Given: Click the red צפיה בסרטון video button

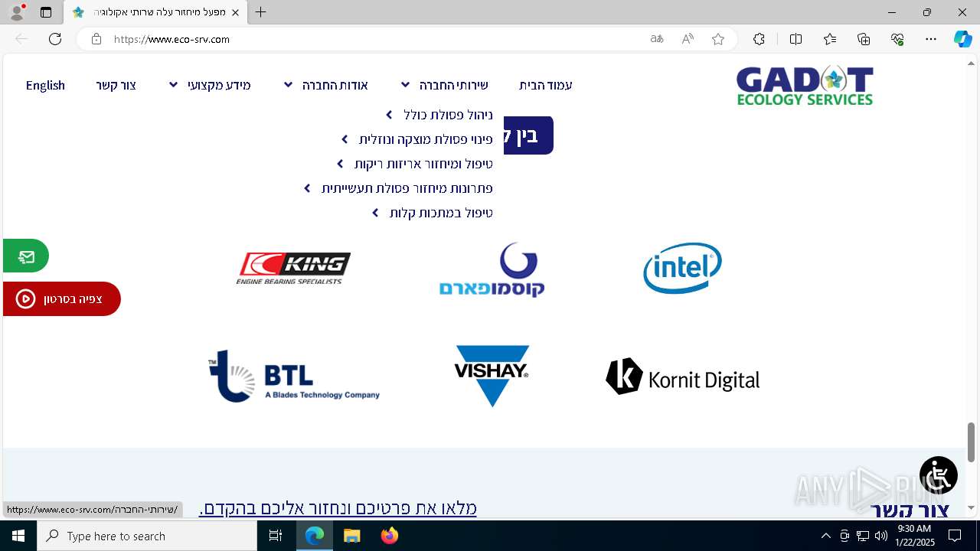Looking at the screenshot, I should pyautogui.click(x=62, y=298).
